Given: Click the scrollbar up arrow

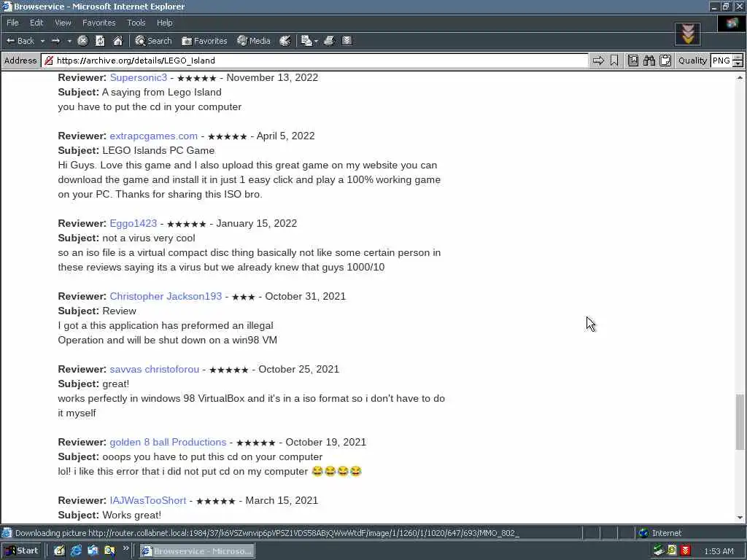Looking at the screenshot, I should [740, 77].
